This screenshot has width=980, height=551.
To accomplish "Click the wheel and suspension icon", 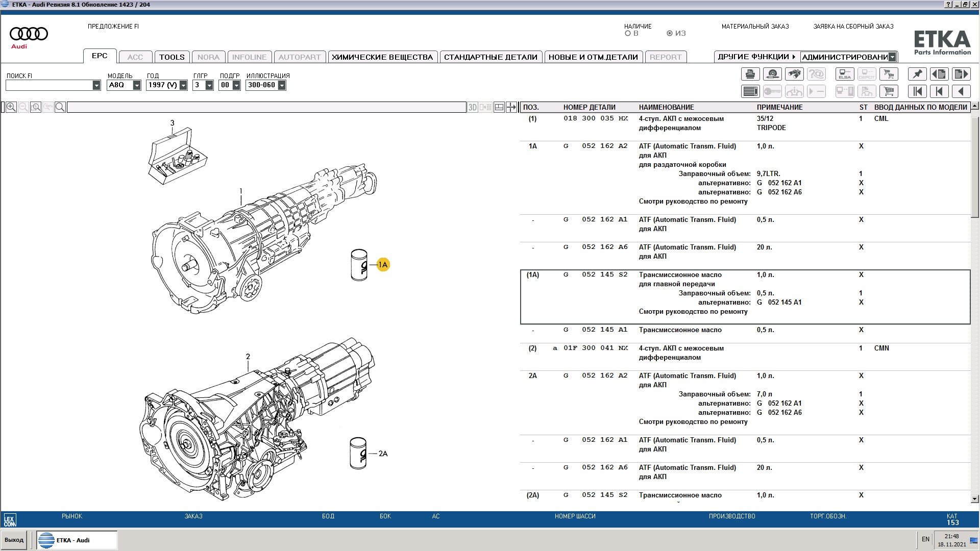I will (x=772, y=74).
